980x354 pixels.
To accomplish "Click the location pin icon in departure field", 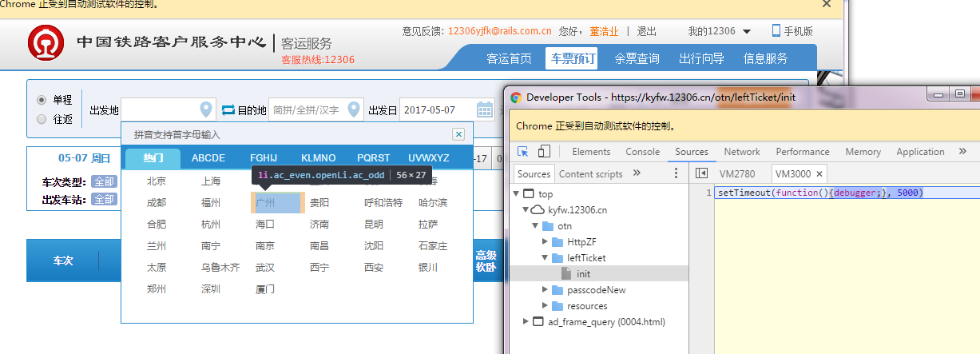I will tap(206, 109).
